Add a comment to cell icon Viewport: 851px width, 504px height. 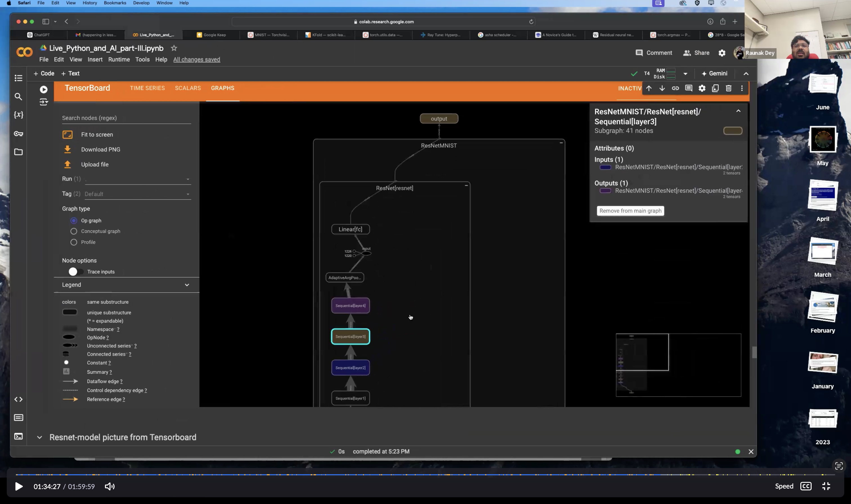(x=689, y=88)
